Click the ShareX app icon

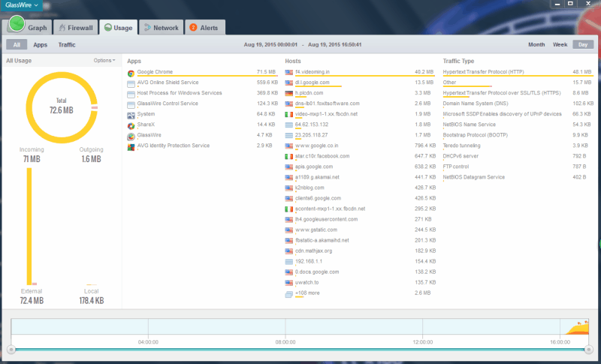tap(131, 126)
